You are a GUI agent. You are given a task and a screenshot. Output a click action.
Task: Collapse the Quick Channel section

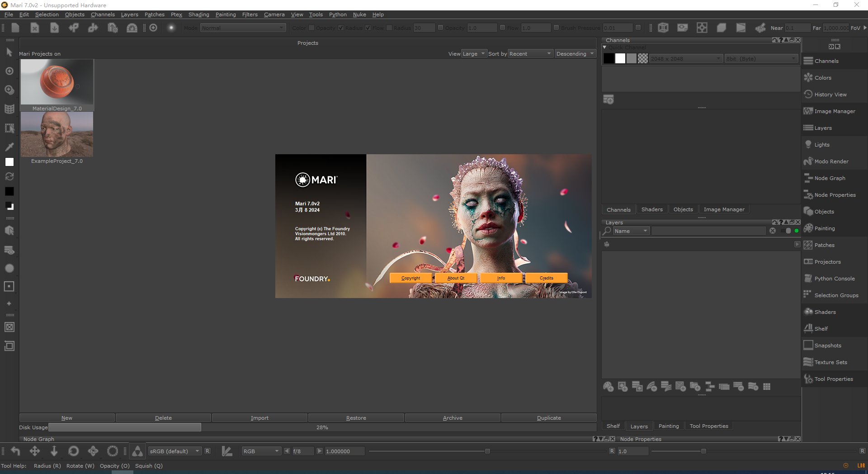605,47
